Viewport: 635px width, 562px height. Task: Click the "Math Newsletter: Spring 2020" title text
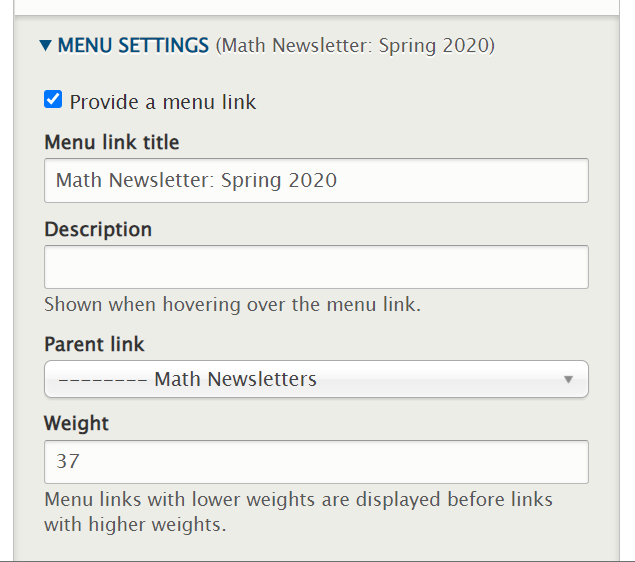click(x=196, y=181)
